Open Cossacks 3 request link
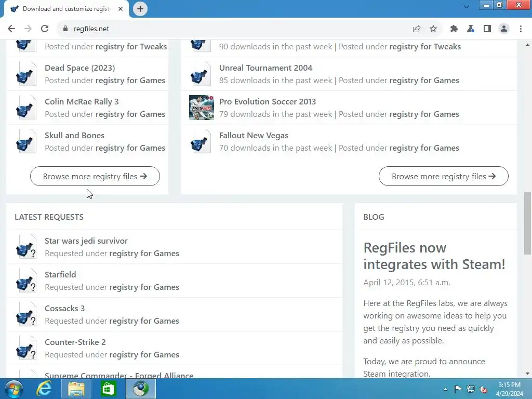532x399 pixels. [x=65, y=309]
